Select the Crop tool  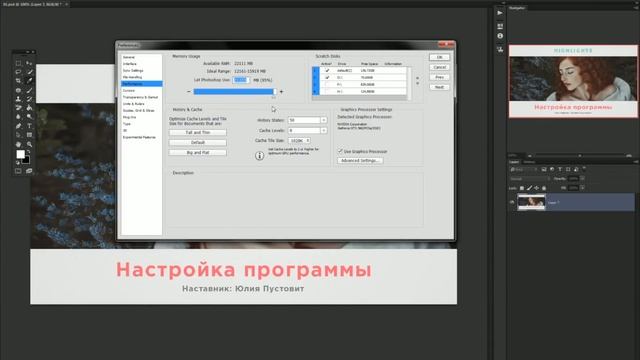pyautogui.click(x=18, y=81)
